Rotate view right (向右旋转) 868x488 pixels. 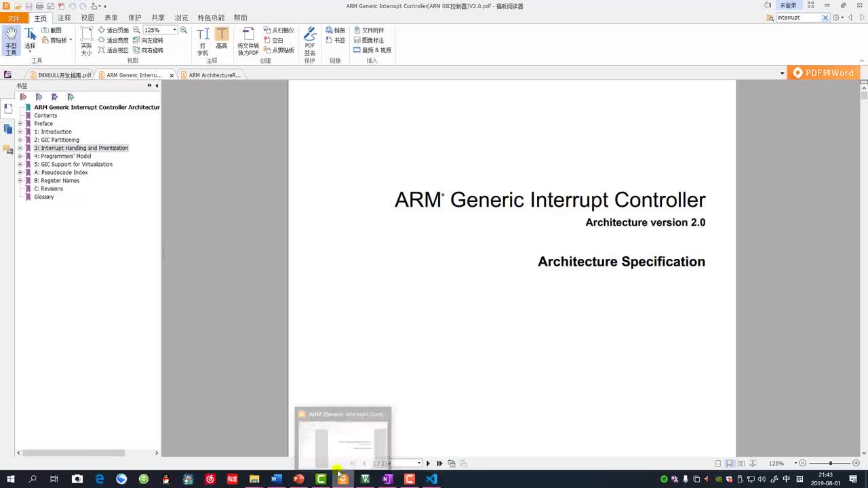click(148, 50)
